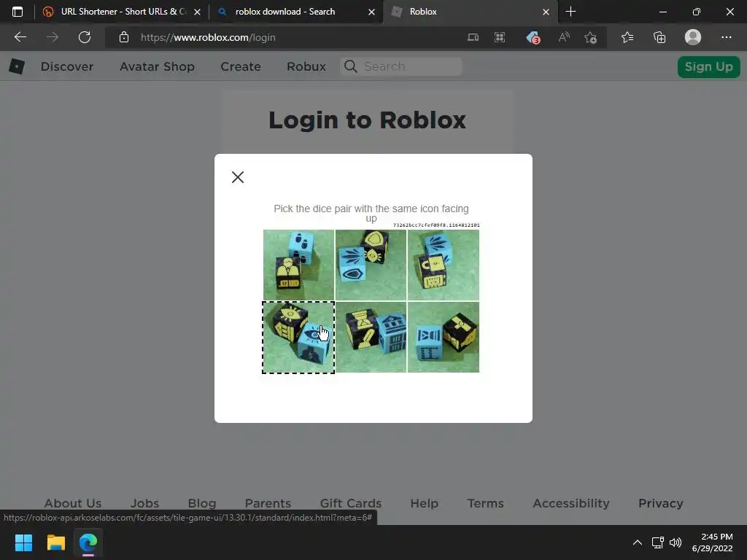Viewport: 747px width, 560px height.
Task: Open the Terms footer link
Action: point(485,503)
